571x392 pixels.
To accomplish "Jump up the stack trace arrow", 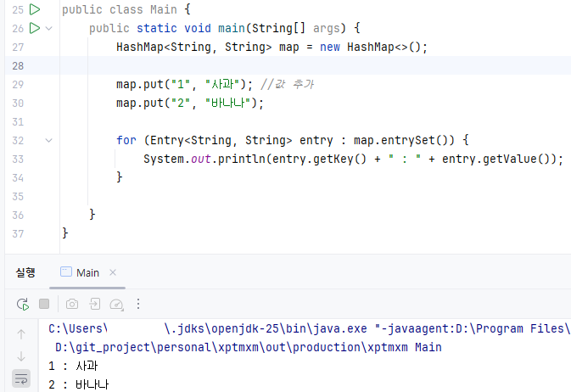I will (21, 333).
